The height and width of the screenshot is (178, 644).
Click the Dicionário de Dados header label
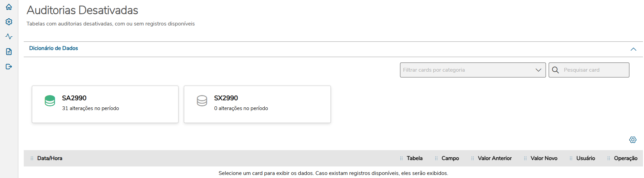pyautogui.click(x=54, y=48)
